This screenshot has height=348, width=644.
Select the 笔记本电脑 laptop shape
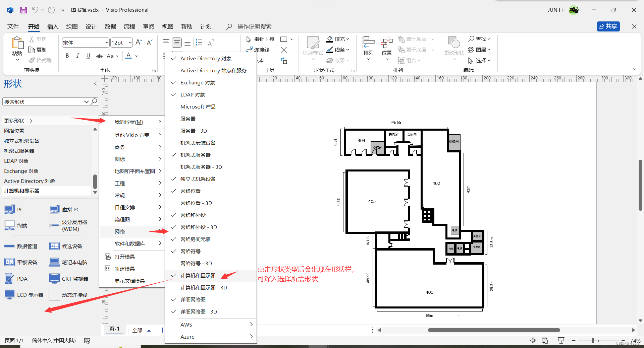[x=68, y=262]
